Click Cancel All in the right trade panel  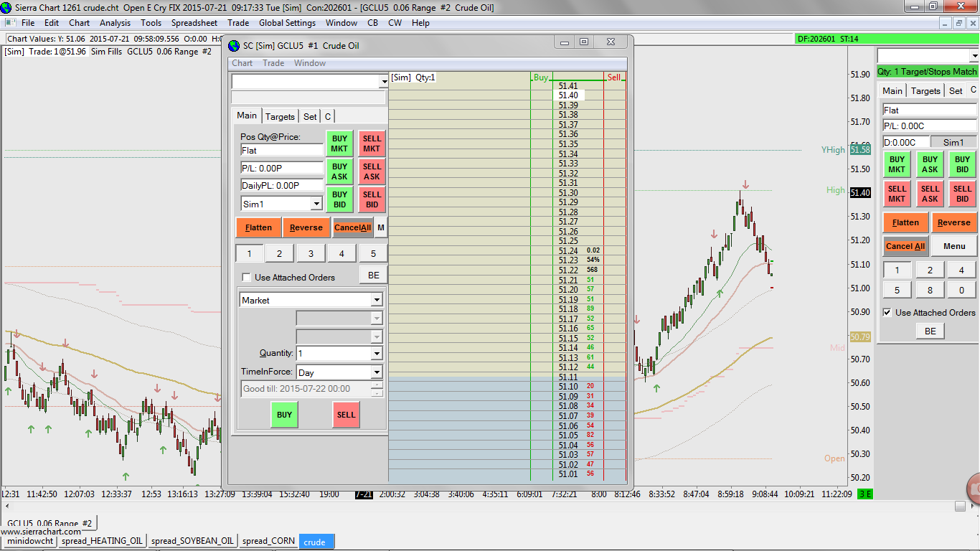[x=905, y=246]
